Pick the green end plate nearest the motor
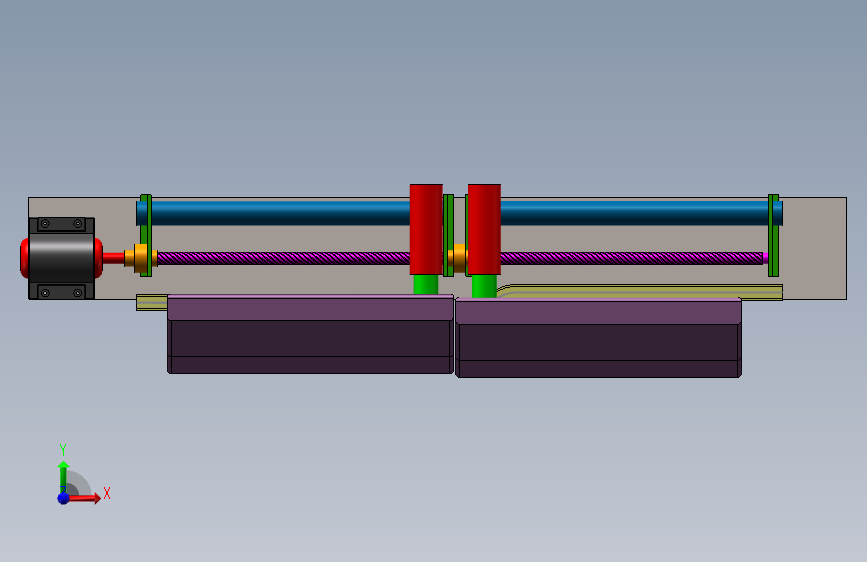The height and width of the screenshot is (562, 867). point(146,235)
